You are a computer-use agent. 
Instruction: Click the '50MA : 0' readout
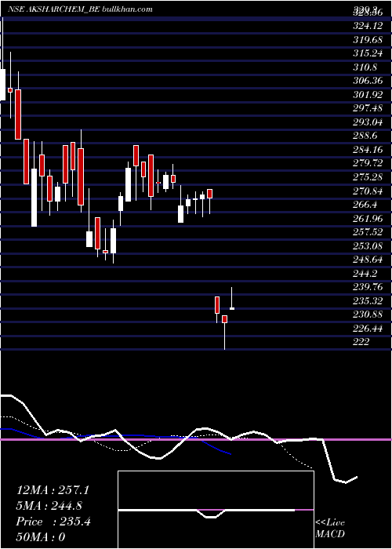(x=41, y=537)
